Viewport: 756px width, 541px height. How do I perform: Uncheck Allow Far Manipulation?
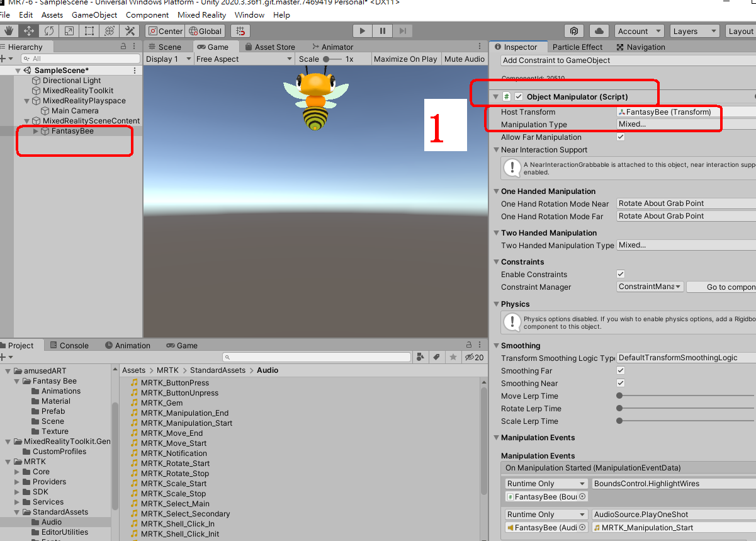(x=621, y=137)
